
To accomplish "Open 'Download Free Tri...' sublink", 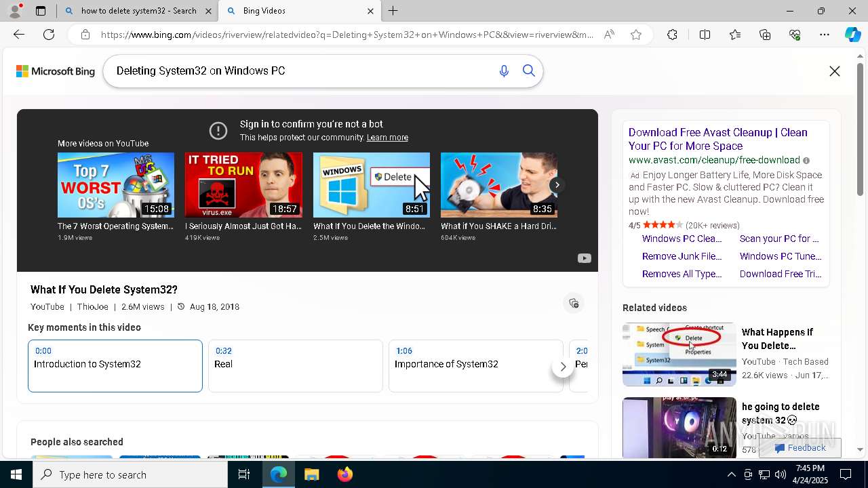I will 781,274.
